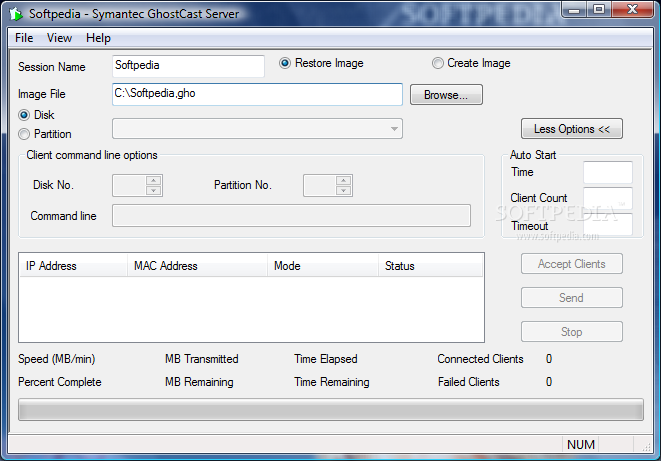Close the GhostCast Server window
This screenshot has height=461, width=661.
coord(632,10)
